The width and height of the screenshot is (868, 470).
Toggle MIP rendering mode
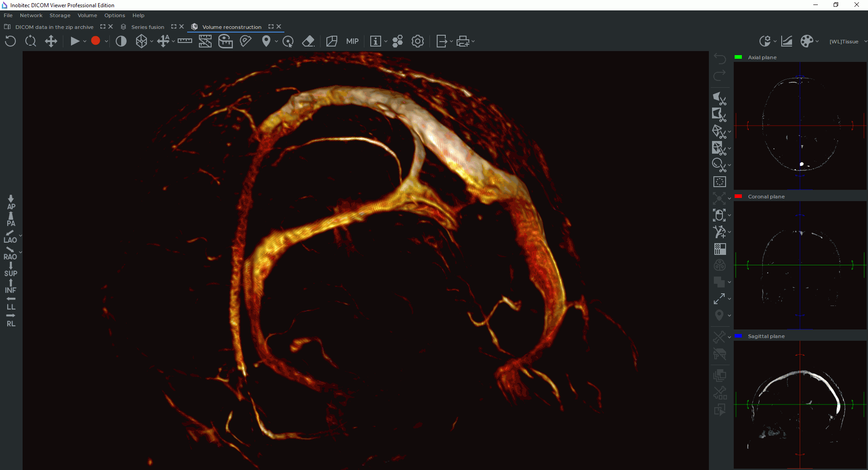pos(352,42)
